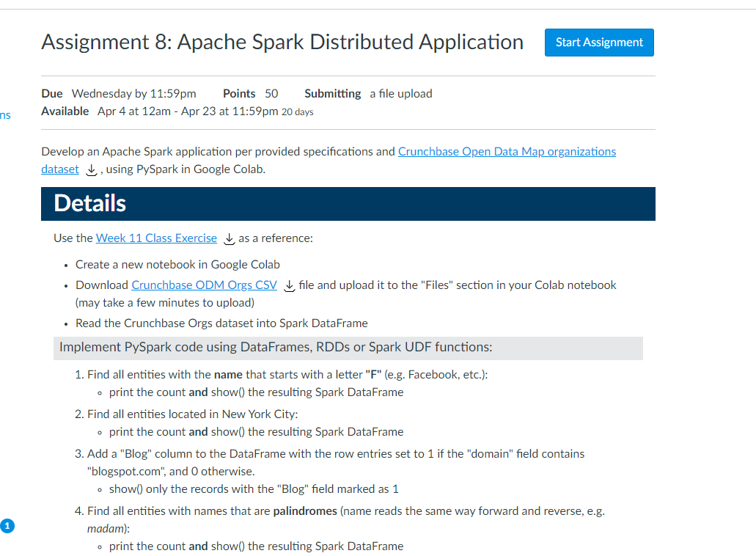The width and height of the screenshot is (756, 556).
Task: Click step 3 text about adding a "Blog" column
Action: pyautogui.click(x=336, y=462)
